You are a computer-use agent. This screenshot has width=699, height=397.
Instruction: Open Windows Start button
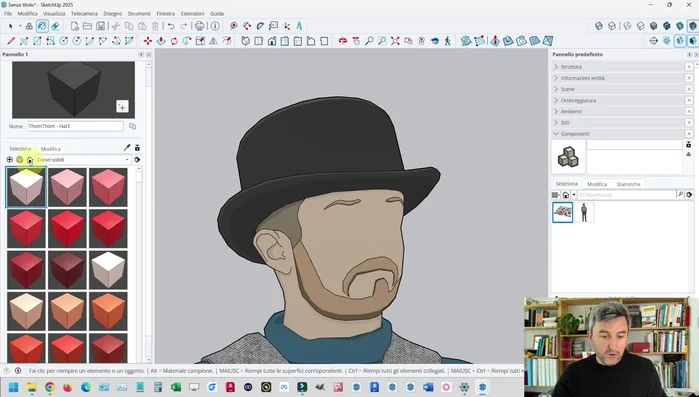[x=13, y=387]
